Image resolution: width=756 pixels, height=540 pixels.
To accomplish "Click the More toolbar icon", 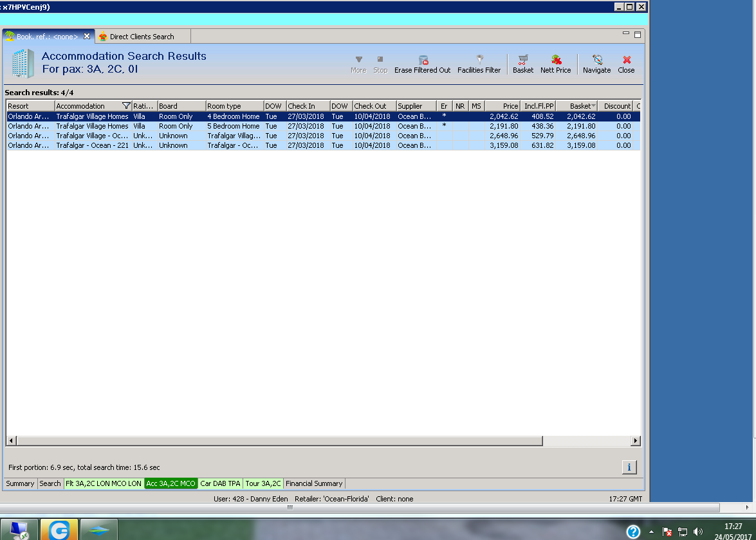I will pyautogui.click(x=358, y=64).
